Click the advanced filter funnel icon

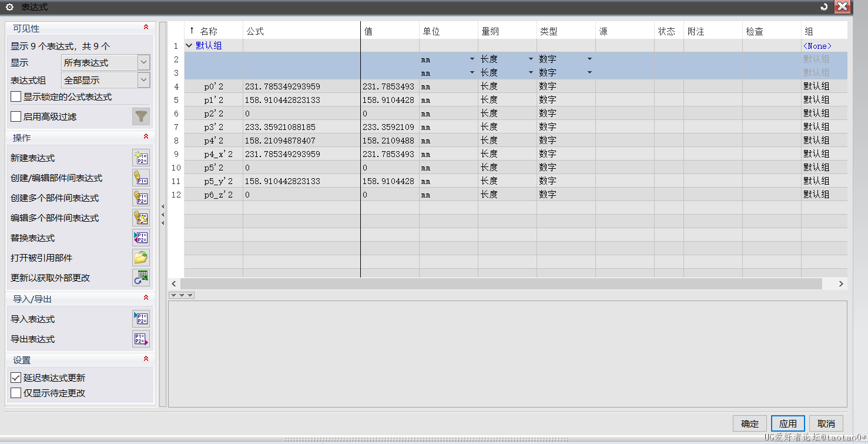[x=141, y=116]
